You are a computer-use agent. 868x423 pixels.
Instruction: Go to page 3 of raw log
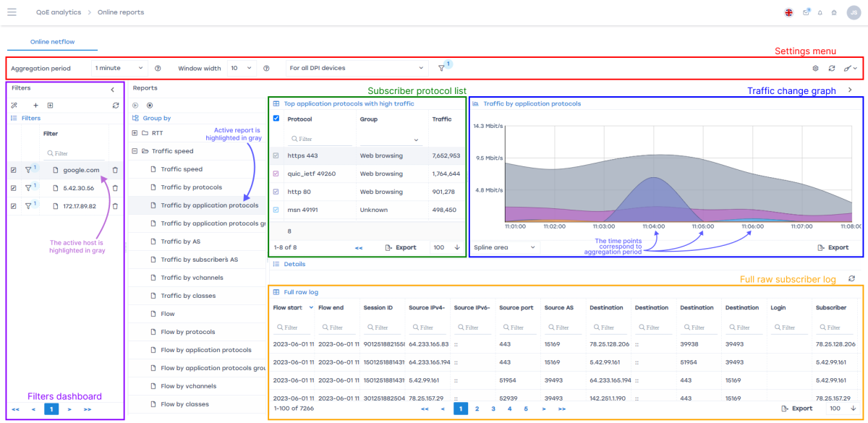coord(493,409)
